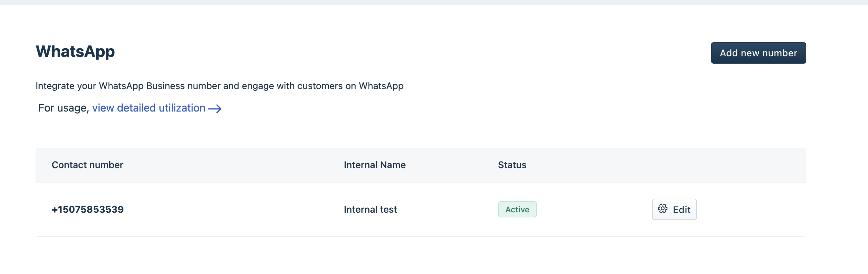Click the gear icon in Edit button
This screenshot has width=868, height=274.
(x=662, y=209)
